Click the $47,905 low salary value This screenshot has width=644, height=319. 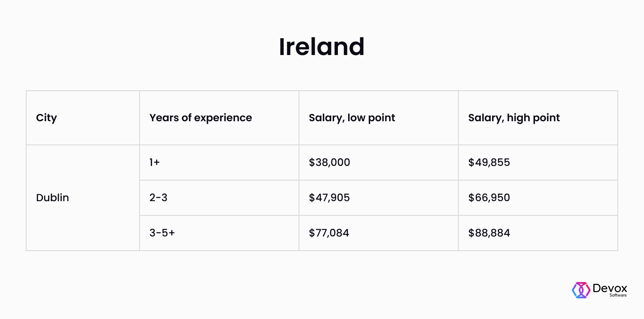tap(329, 198)
